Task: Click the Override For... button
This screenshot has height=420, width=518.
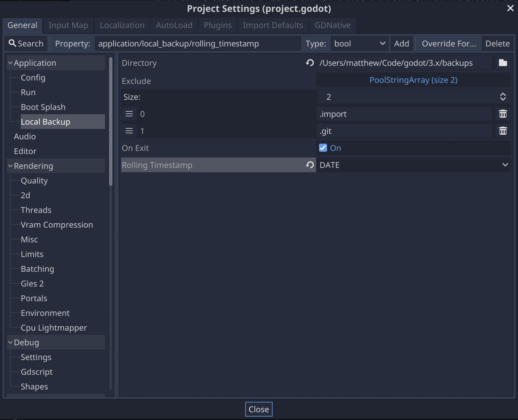Action: pyautogui.click(x=449, y=44)
